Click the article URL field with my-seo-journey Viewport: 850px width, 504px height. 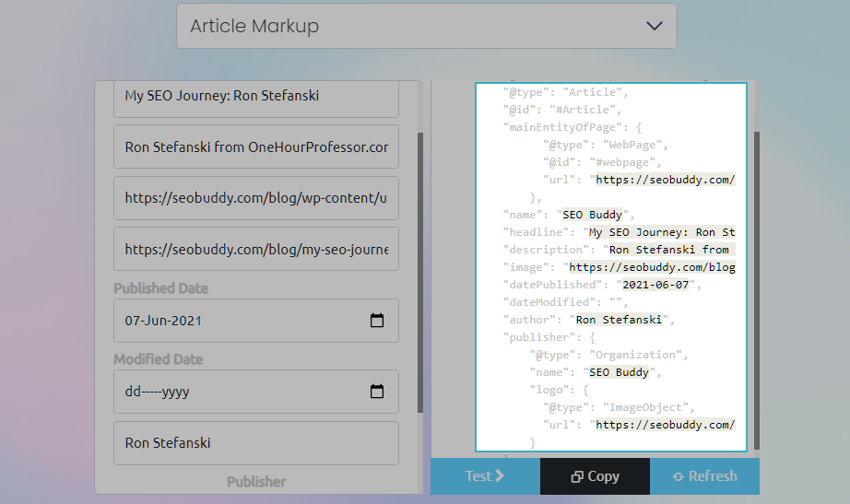[x=256, y=250]
